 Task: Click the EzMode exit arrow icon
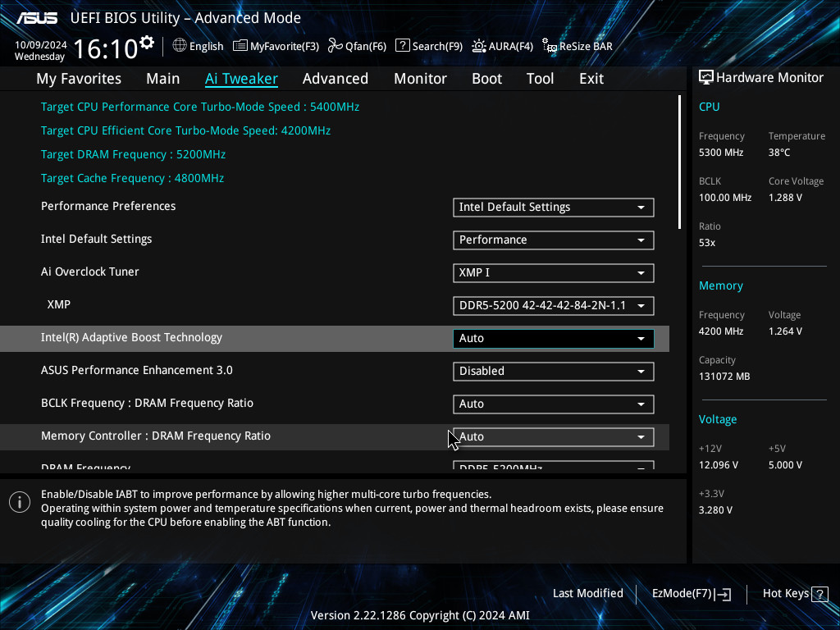(723, 594)
